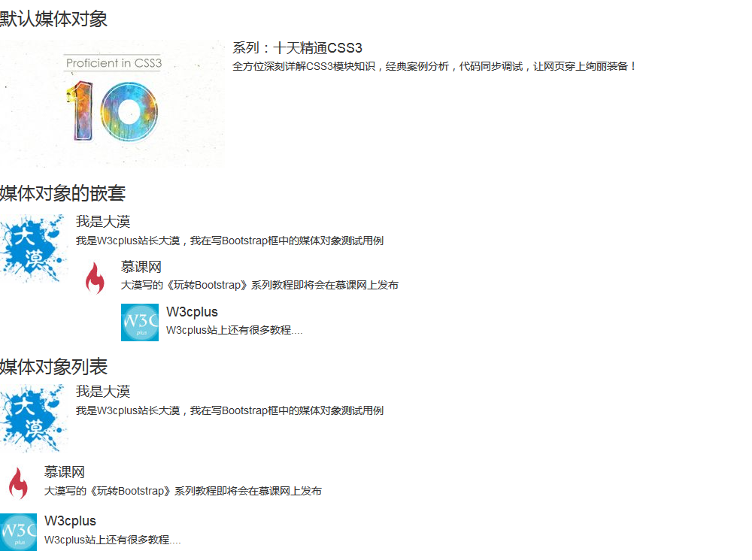Viewport: 752px width, 560px height.
Task: Click the Proficient in CSS3 course image
Action: (112, 104)
